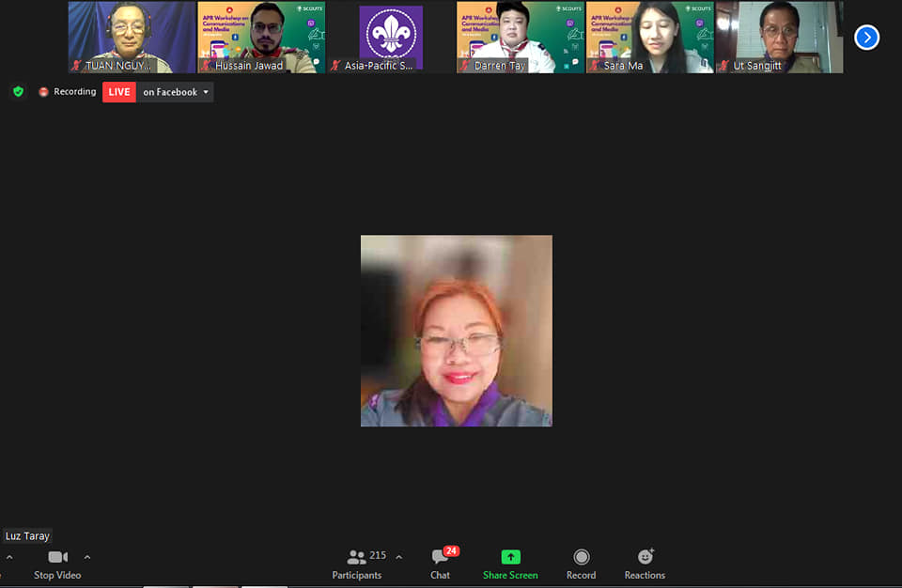This screenshot has height=588, width=902.
Task: Click the red LIVE badge
Action: point(119,92)
